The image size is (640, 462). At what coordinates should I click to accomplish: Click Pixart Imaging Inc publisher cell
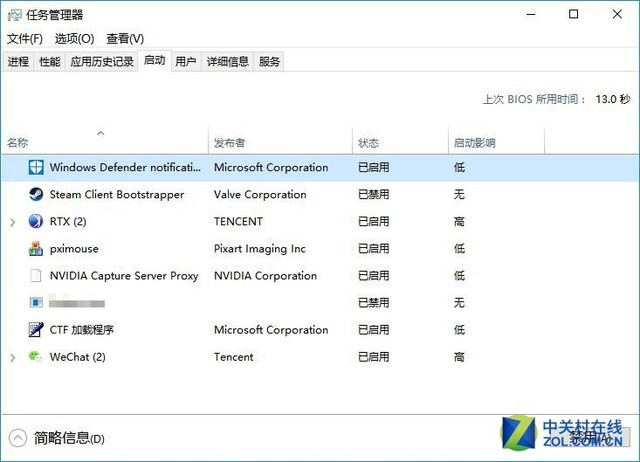(260, 249)
